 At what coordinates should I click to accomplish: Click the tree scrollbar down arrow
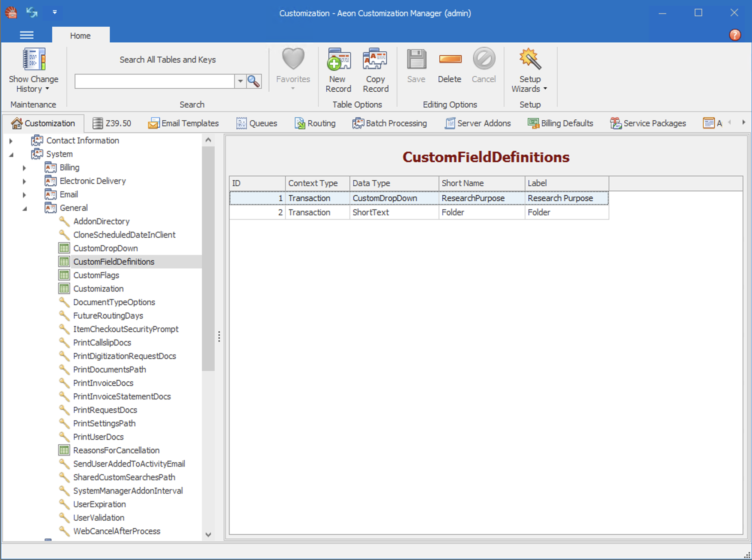coord(208,534)
